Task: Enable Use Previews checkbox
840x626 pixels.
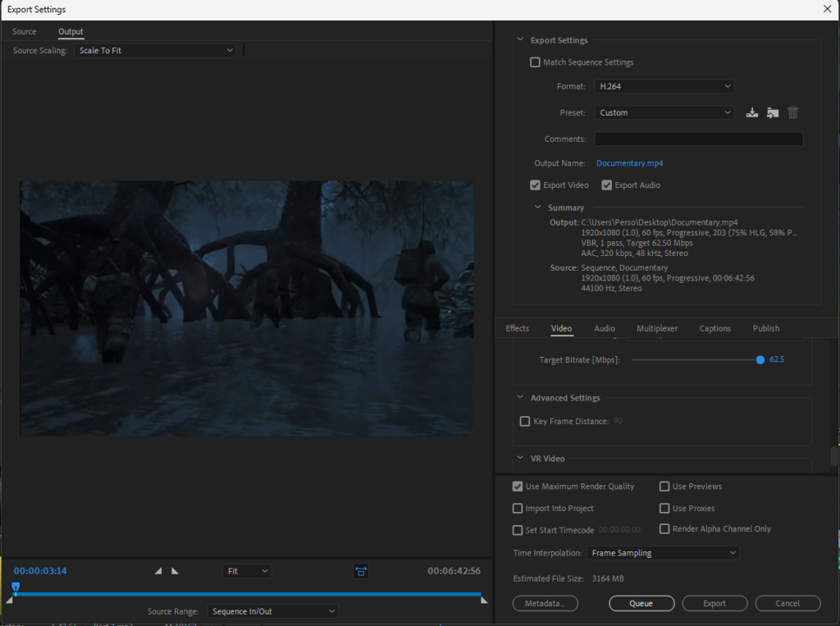Action: [664, 487]
